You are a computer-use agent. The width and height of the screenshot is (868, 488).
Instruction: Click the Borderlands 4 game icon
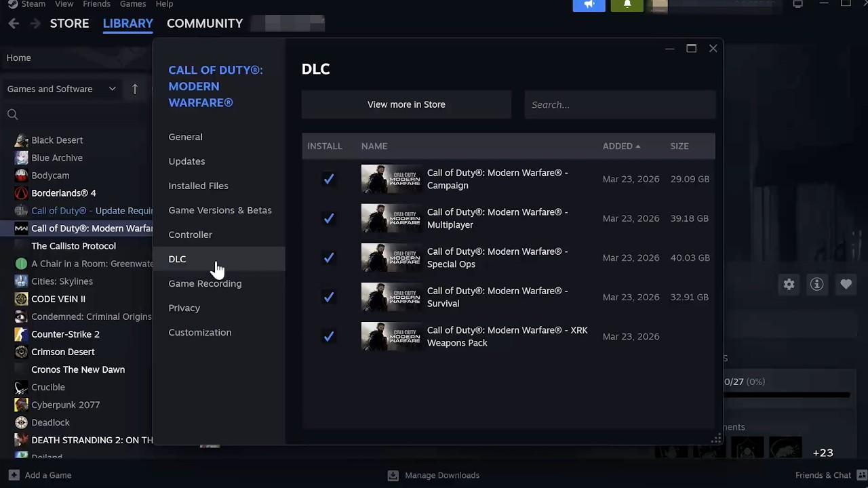point(21,193)
